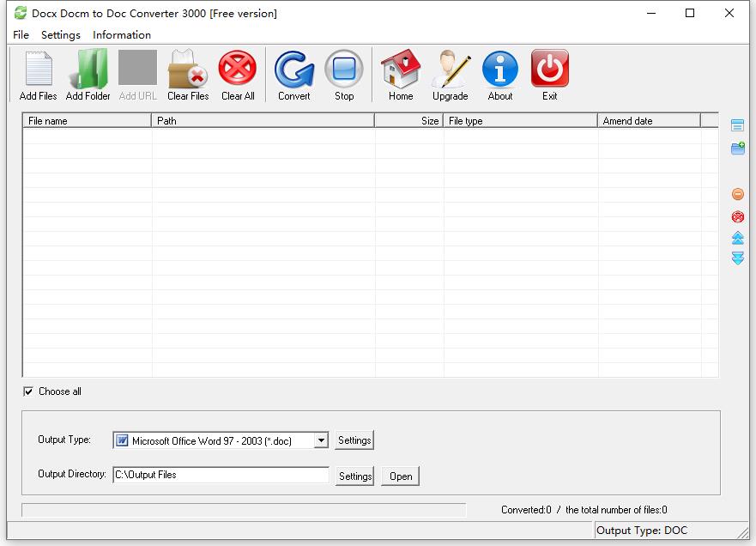
Task: Open the Settings menu
Action: [60, 35]
